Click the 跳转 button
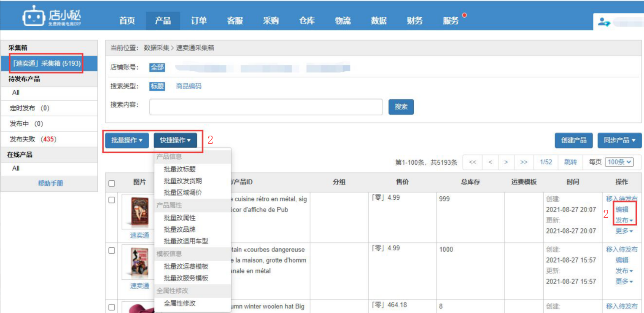644x313 pixels. coord(571,162)
